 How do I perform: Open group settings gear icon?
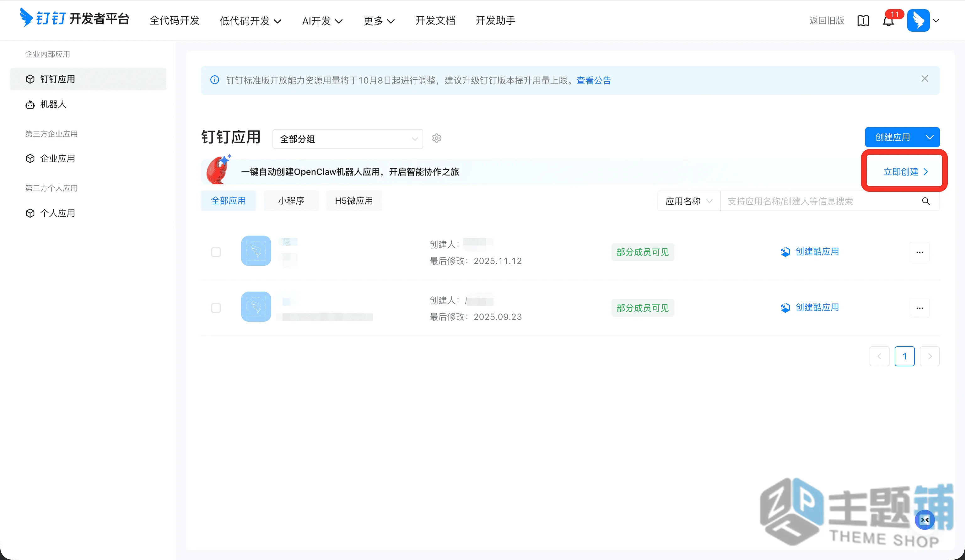(x=437, y=138)
